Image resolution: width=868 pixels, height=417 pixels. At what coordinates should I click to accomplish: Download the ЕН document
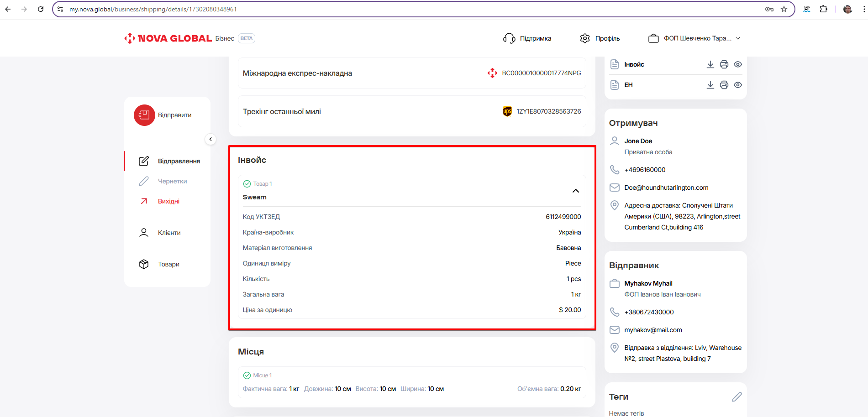tap(710, 85)
